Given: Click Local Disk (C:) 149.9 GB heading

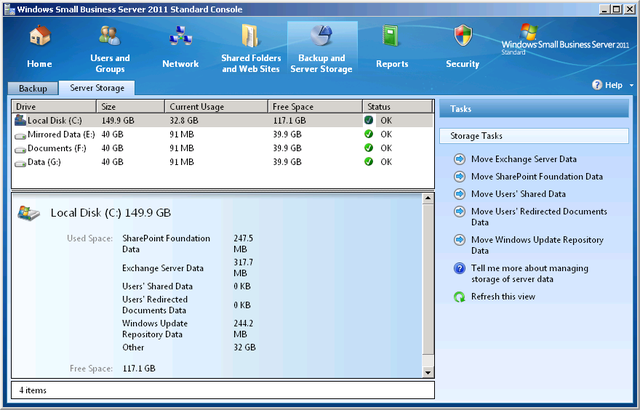Looking at the screenshot, I should 110,213.
